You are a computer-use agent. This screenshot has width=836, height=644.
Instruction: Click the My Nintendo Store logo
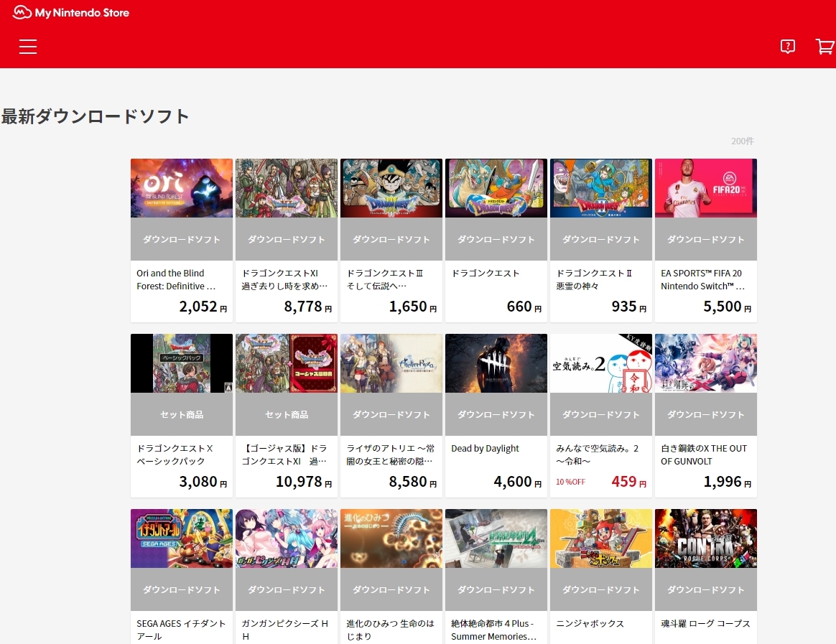click(x=71, y=12)
